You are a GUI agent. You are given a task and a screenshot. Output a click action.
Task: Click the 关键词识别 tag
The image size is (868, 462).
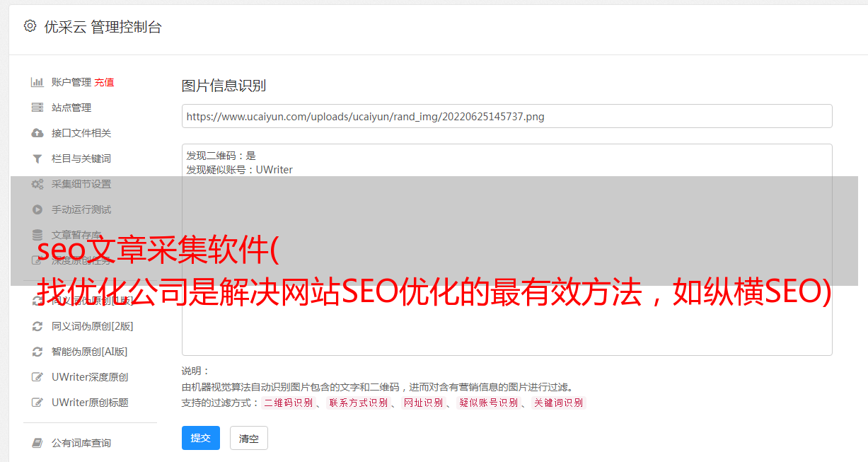click(559, 403)
